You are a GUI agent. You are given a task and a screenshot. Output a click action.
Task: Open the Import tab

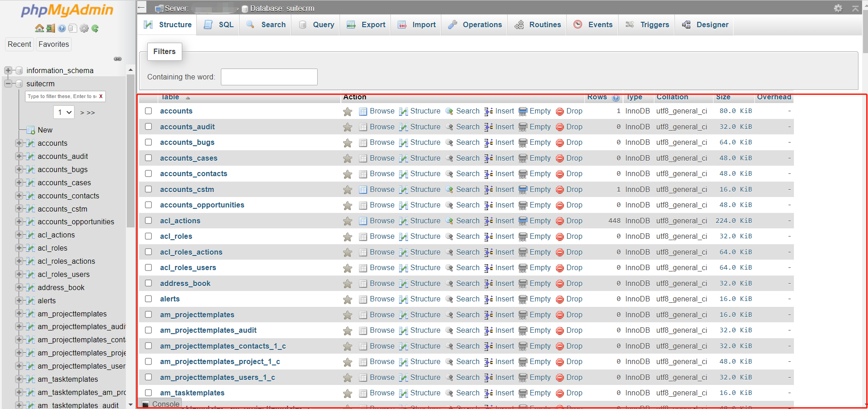tap(417, 25)
